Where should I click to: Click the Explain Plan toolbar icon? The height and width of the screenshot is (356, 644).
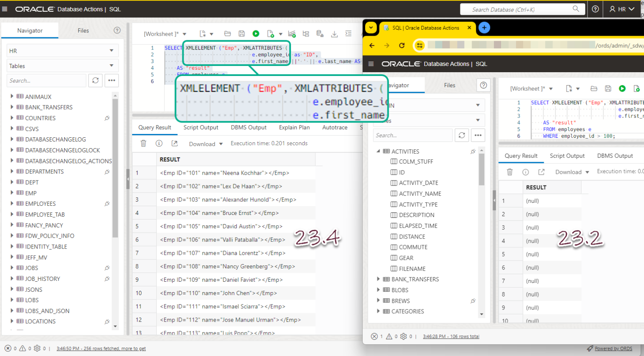point(306,34)
